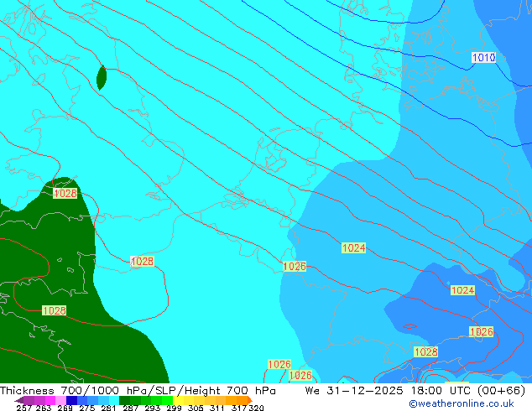The image size is (532, 411).
Task: Click the dark purple arrow end of the legend
Action: 19,400
